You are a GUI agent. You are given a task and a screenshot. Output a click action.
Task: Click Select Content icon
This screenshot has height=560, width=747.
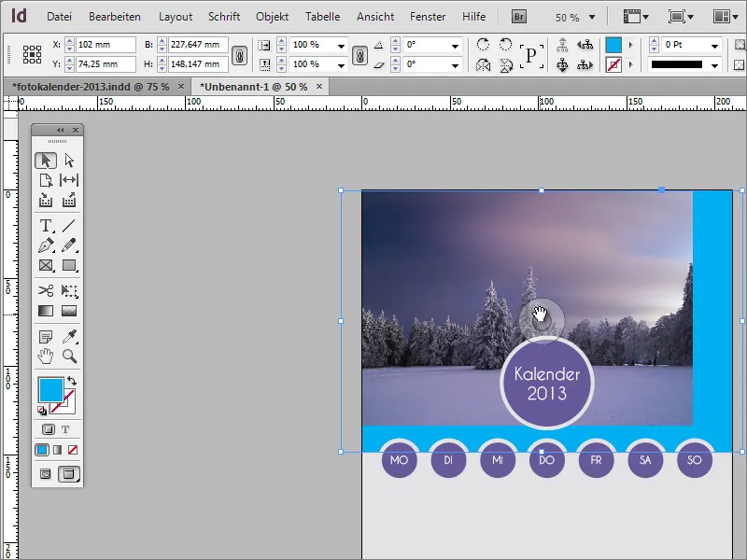click(562, 65)
